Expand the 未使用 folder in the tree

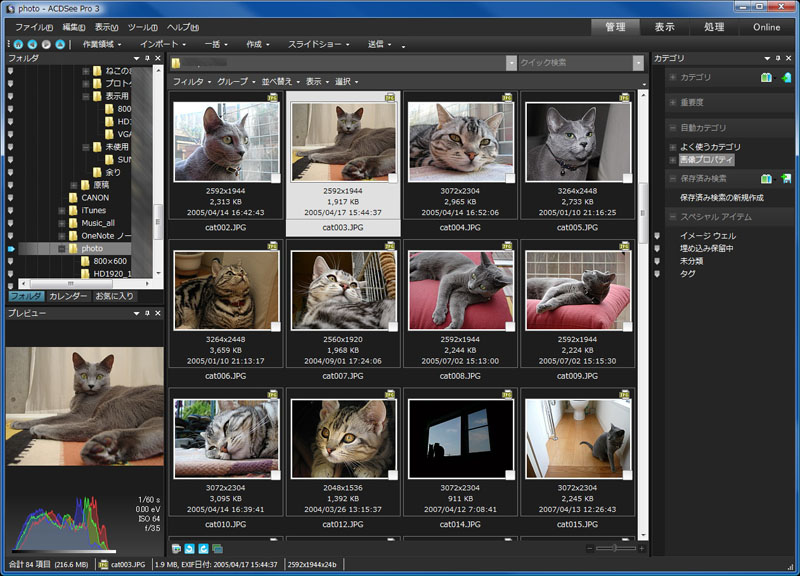[x=85, y=147]
